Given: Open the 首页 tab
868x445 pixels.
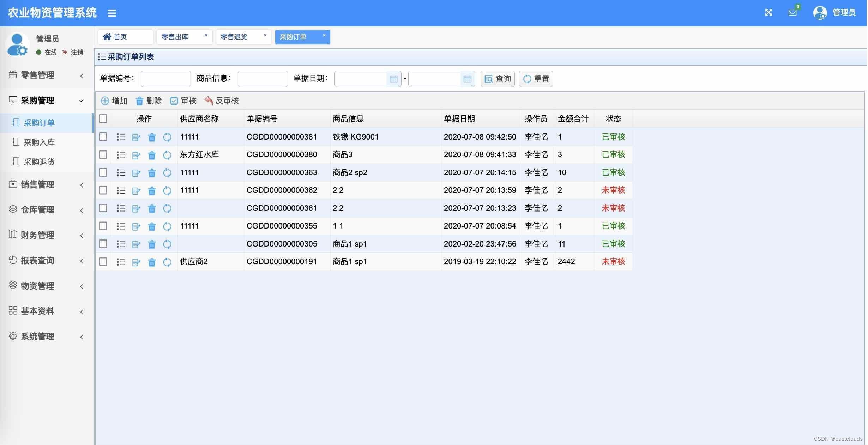Looking at the screenshot, I should [120, 37].
